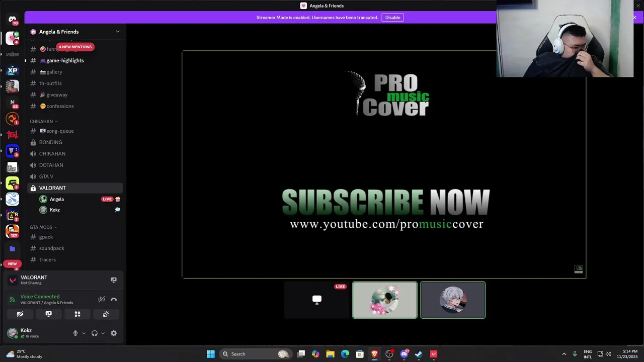Click the Share Your Screen button
644x362 pixels.
(49, 314)
